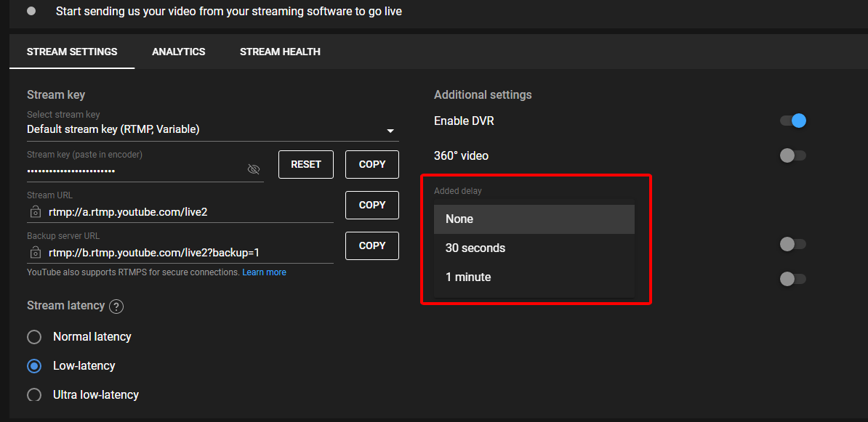Copy the Backup server URL
The image size is (868, 422).
point(371,246)
